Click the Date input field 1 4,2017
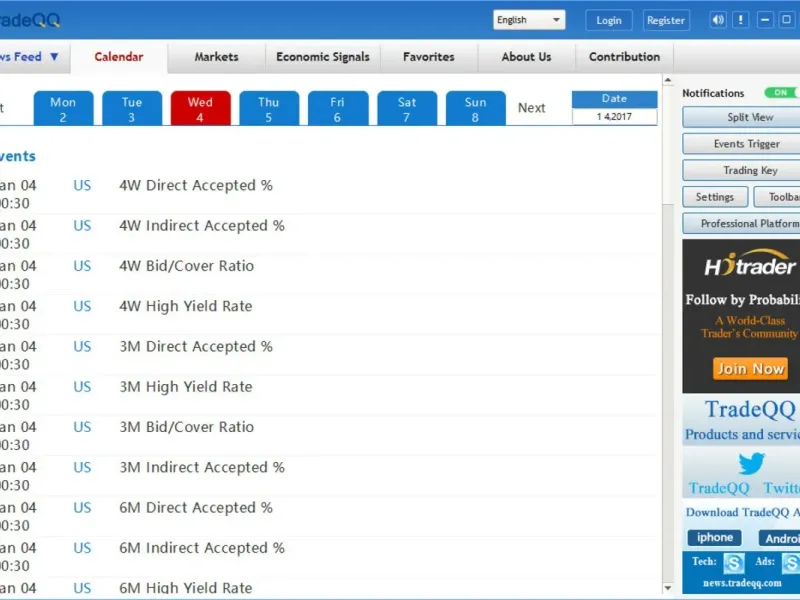The width and height of the screenshot is (800, 600). [x=614, y=117]
